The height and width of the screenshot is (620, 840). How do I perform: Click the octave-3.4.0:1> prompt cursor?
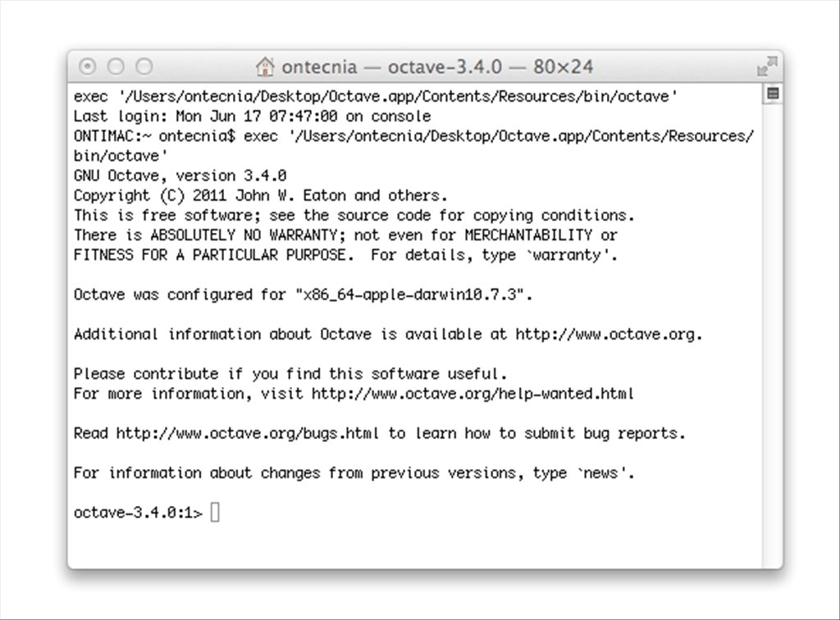[x=215, y=513]
